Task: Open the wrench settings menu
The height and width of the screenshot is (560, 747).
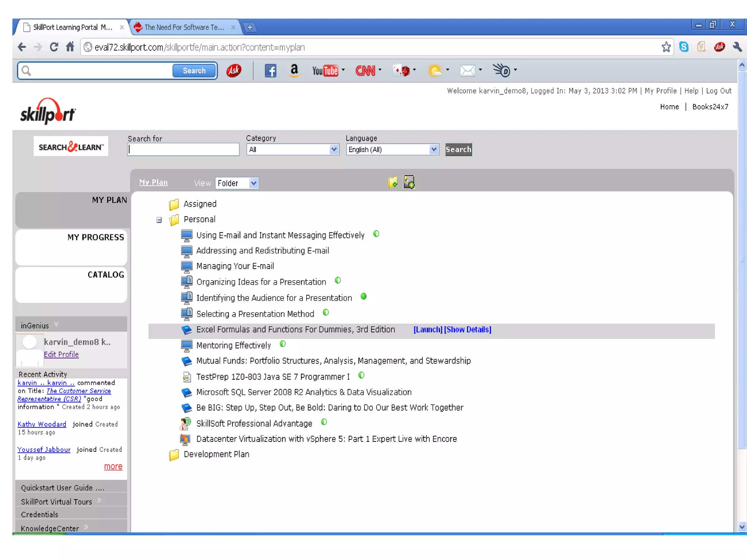Action: 737,47
